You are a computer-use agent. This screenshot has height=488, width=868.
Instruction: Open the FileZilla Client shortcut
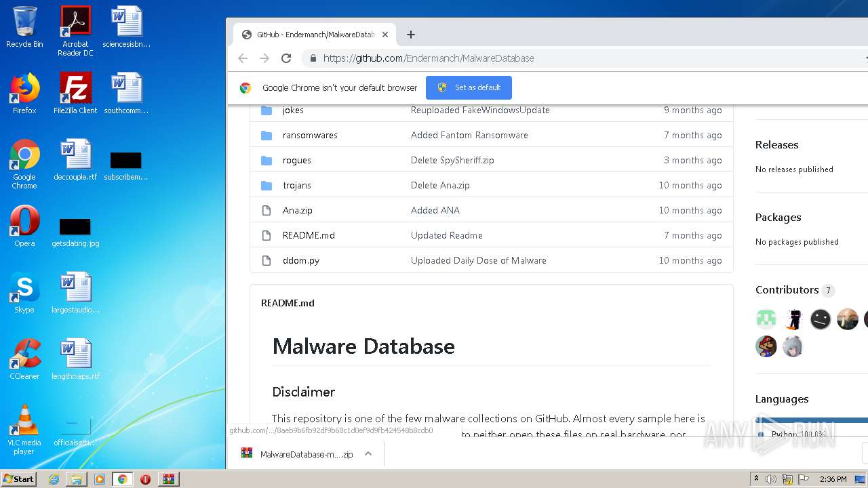coord(75,94)
